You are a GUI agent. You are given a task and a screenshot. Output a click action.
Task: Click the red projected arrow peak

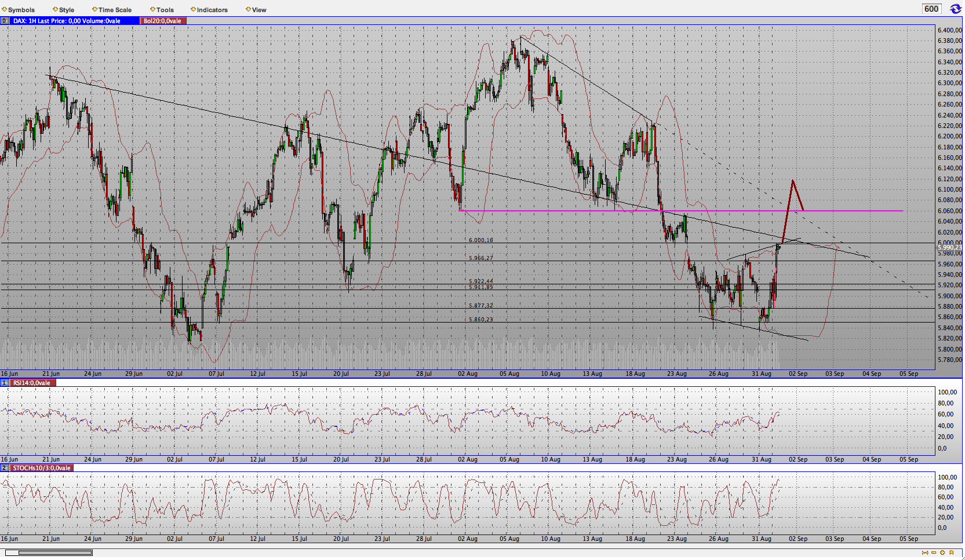(792, 182)
